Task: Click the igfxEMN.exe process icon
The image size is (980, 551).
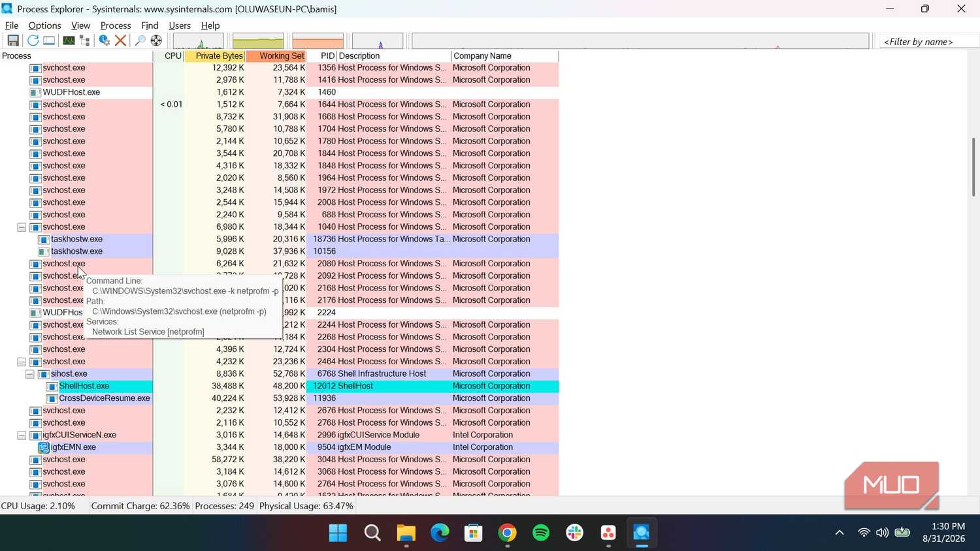Action: (44, 447)
